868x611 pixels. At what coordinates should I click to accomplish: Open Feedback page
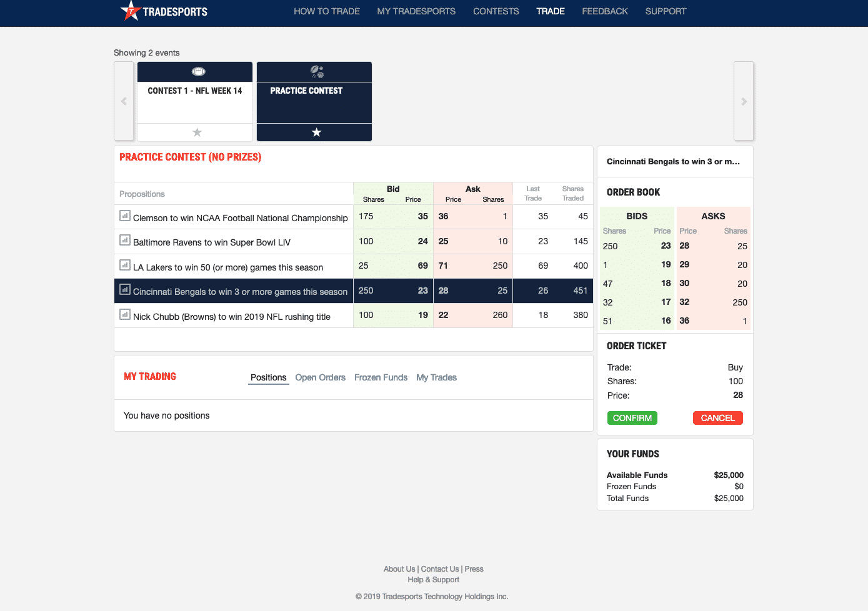tap(605, 11)
